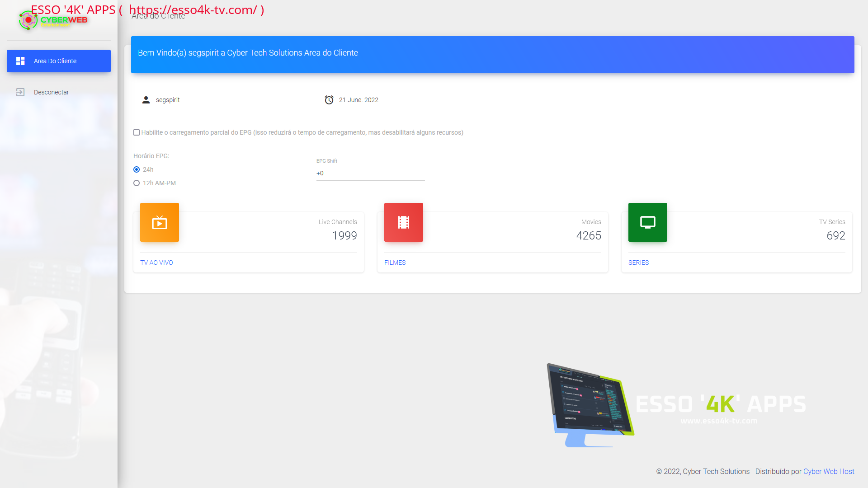Open the SERIES link
This screenshot has width=868, height=488.
638,263
